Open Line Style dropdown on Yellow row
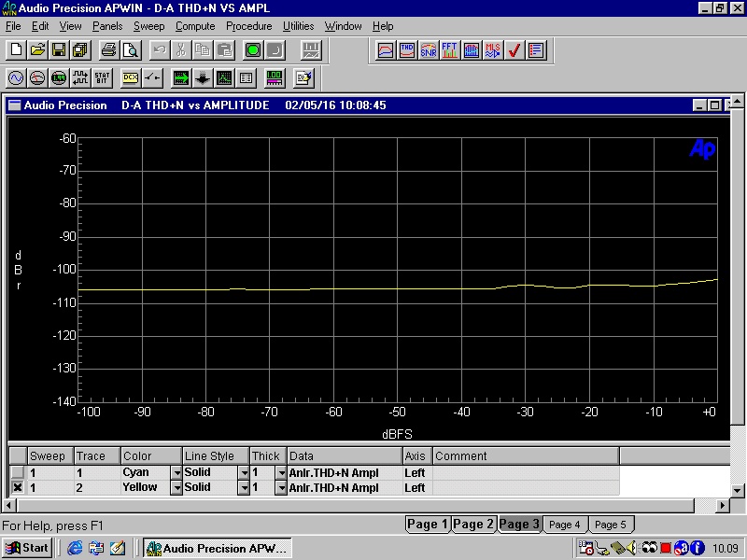The width and height of the screenshot is (747, 560). point(244,488)
